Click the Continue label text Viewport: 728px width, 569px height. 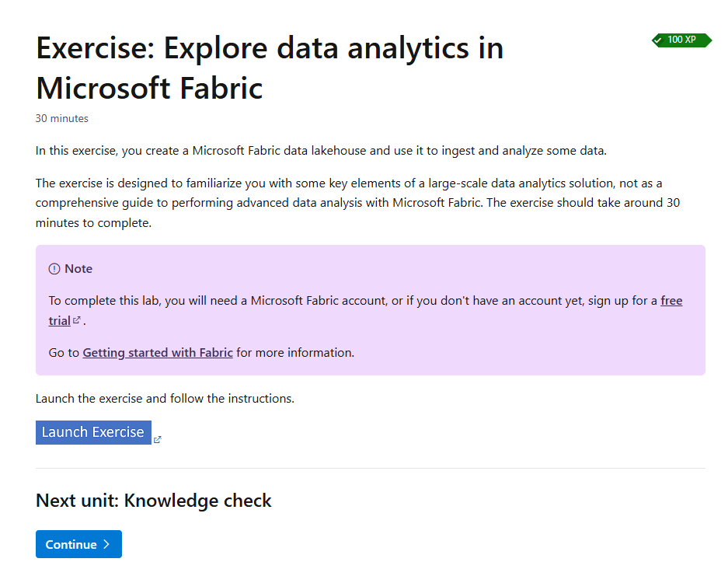(73, 544)
